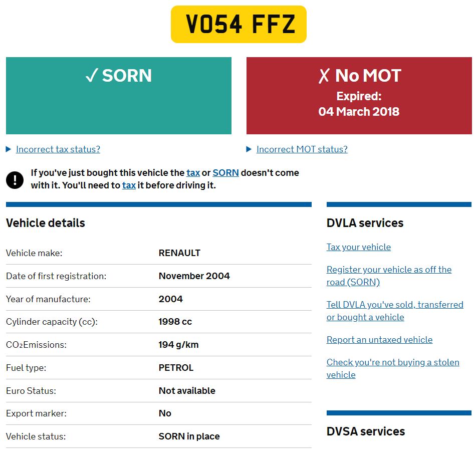This screenshot has height=450, width=476.
Task: Expand 'Incorrect MOT status?' details
Action: tap(302, 149)
